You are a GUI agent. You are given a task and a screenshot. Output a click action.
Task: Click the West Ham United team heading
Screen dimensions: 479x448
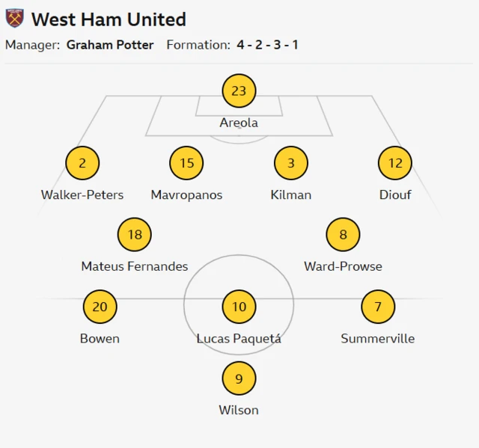pos(109,19)
